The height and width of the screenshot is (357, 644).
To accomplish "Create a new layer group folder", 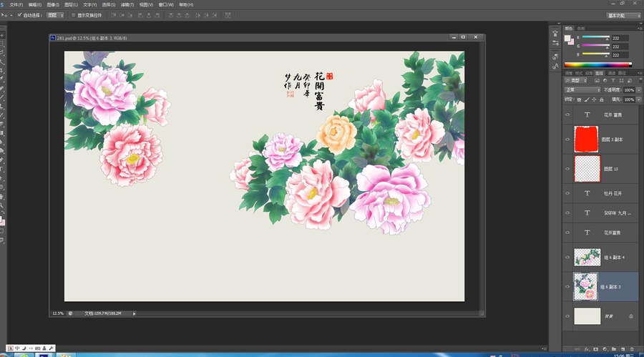I will coord(614,349).
